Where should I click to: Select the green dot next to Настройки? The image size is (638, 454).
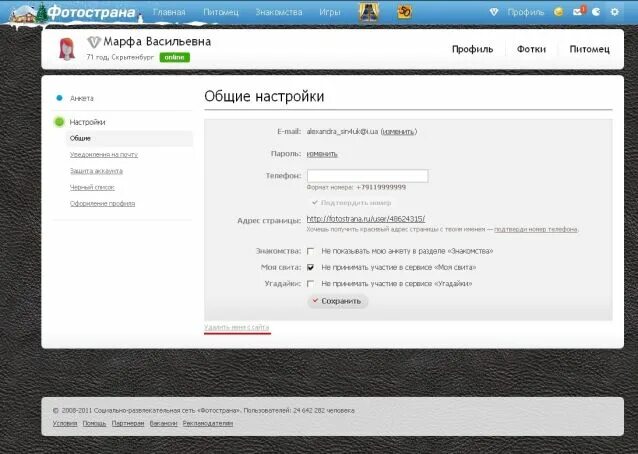[59, 122]
